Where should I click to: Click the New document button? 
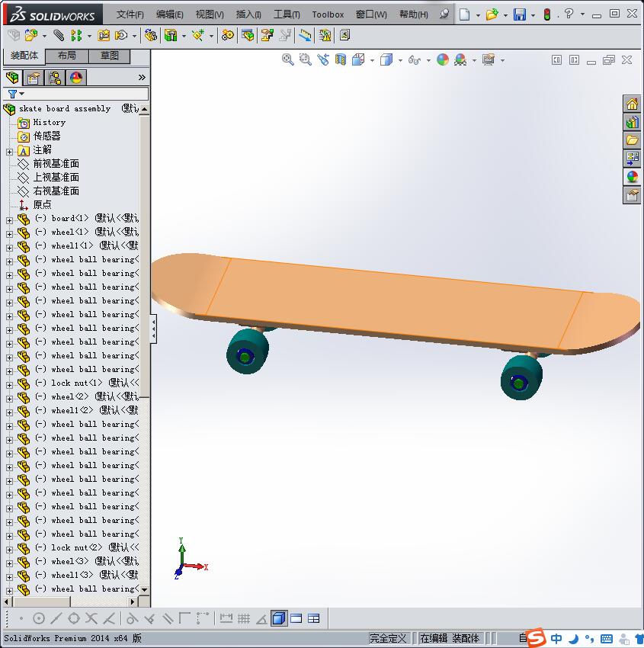[x=465, y=14]
